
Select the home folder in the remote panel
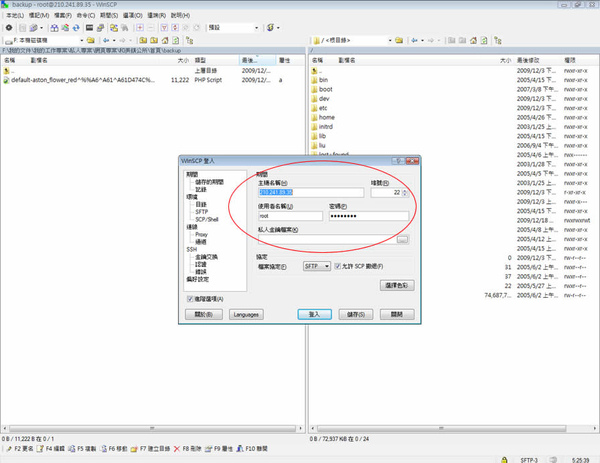326,117
